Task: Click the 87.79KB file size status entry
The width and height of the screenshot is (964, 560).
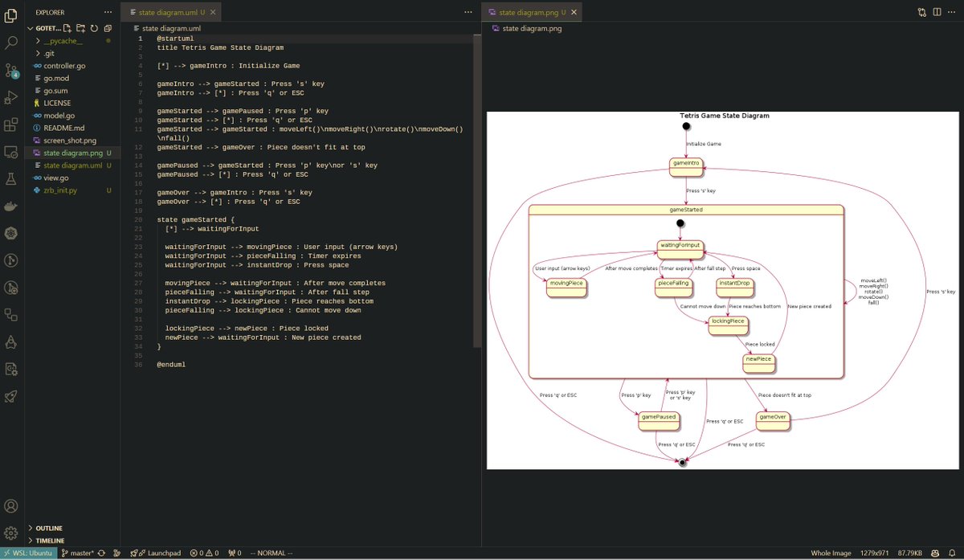Action: pyautogui.click(x=912, y=553)
